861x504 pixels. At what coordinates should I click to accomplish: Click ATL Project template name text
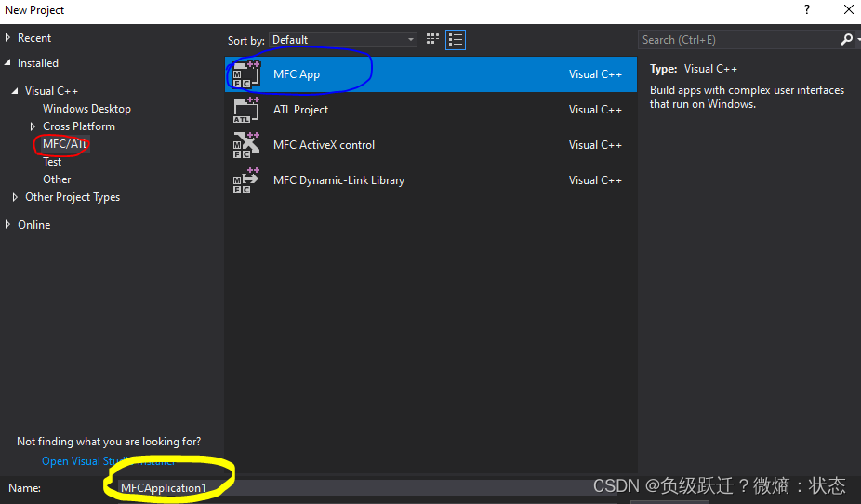[300, 110]
